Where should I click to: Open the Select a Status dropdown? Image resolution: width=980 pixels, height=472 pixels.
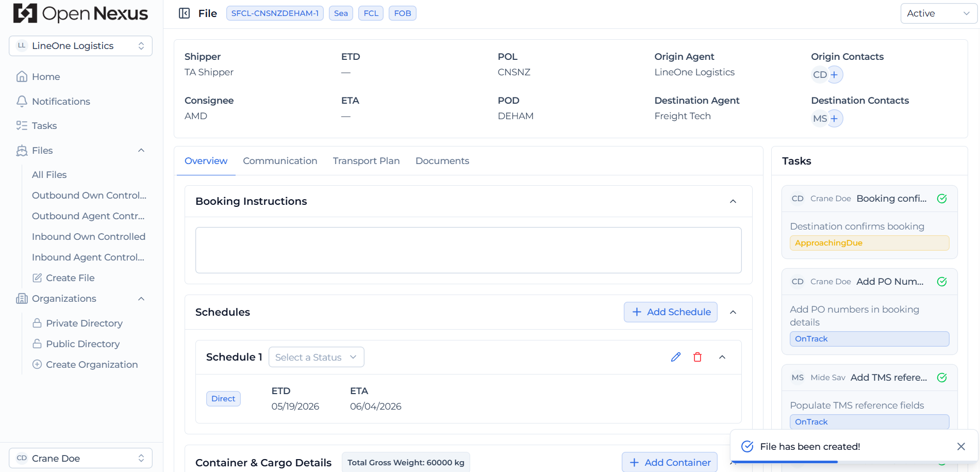click(316, 357)
